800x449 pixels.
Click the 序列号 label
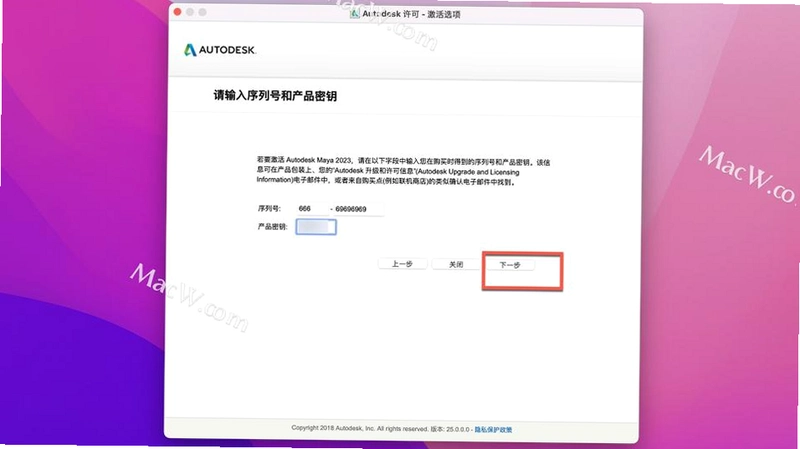pyautogui.click(x=269, y=209)
